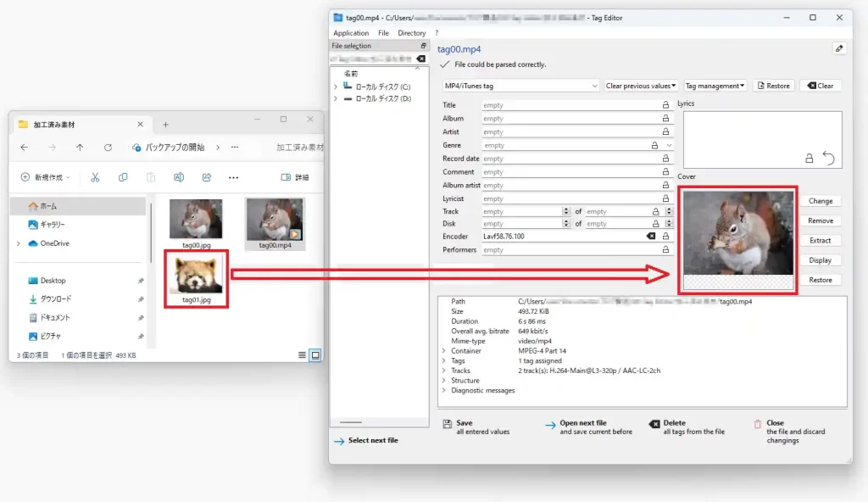Click the Refresh icon in Explorer
The height and width of the screenshot is (502, 868).
pyautogui.click(x=108, y=147)
